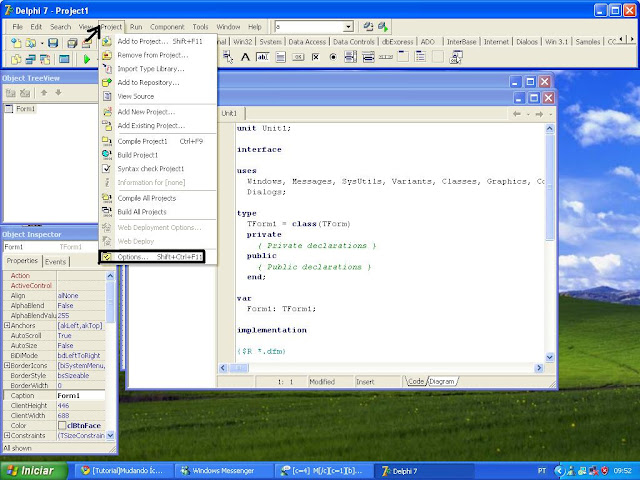Select the Edit component icon
The width and height of the screenshot is (640, 480).
pyautogui.click(x=262, y=57)
